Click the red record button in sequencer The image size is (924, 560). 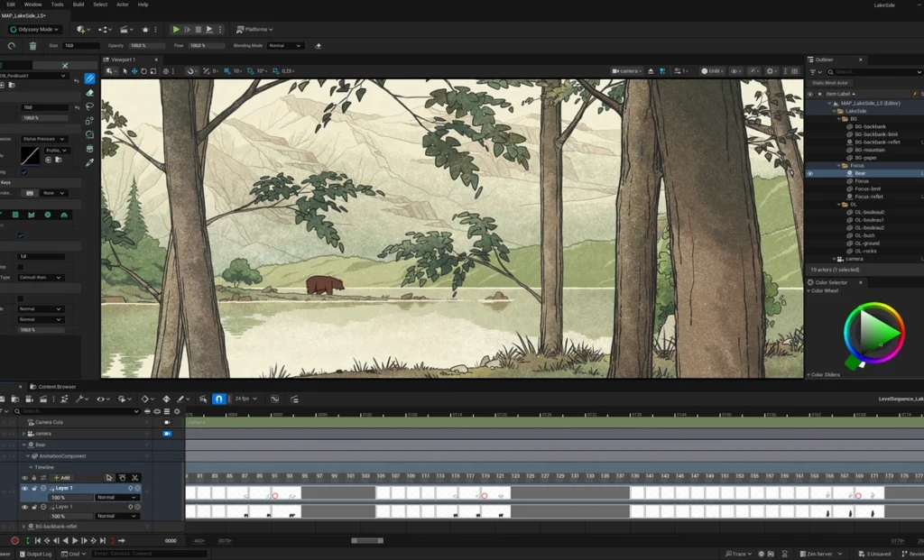14,540
